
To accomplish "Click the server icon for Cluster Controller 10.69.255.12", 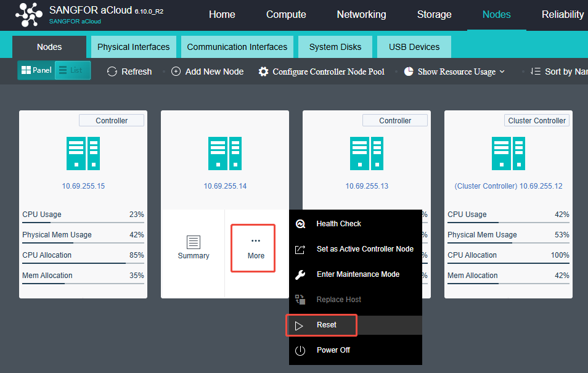I will click(508, 154).
